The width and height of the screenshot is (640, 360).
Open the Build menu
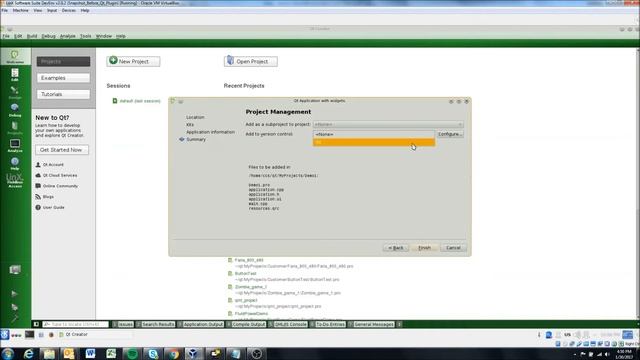32,36
